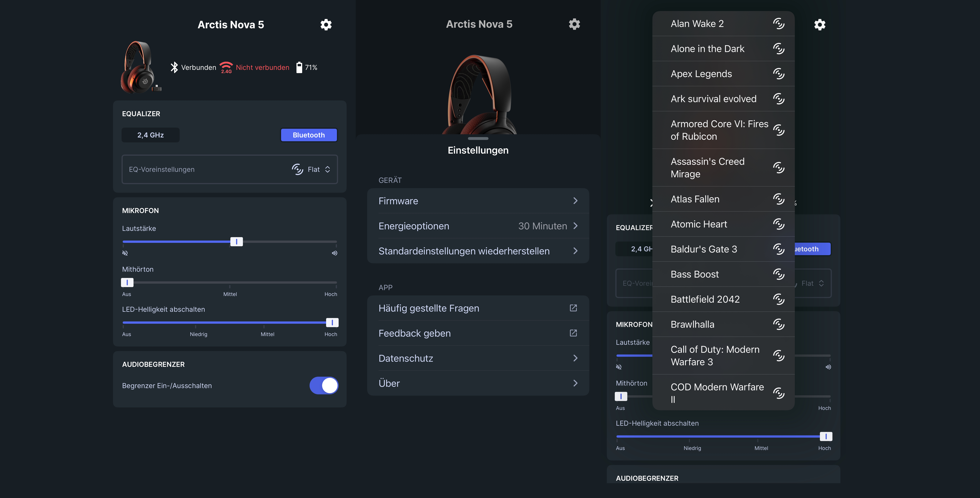Click the Bluetooth connection status icon
Image resolution: width=980 pixels, height=498 pixels.
[174, 67]
